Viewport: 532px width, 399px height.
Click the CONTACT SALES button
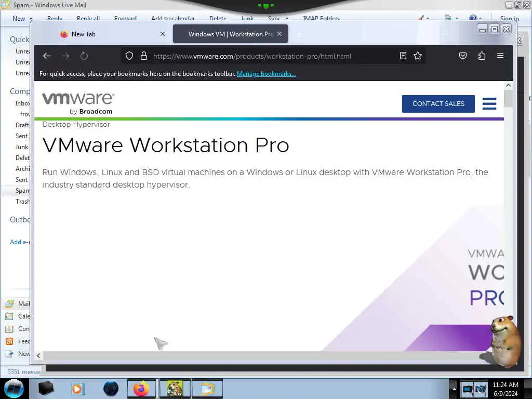click(x=438, y=104)
